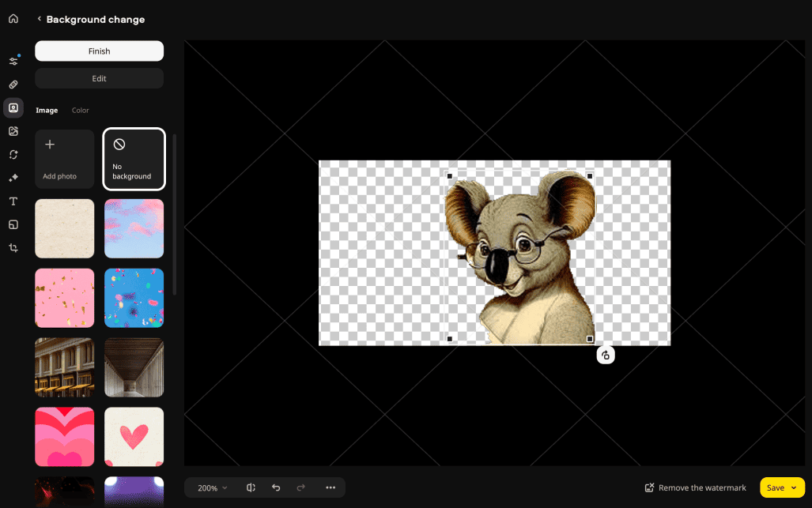This screenshot has height=508, width=812.
Task: Open the background portrait tool in sidebar
Action: pos(13,108)
